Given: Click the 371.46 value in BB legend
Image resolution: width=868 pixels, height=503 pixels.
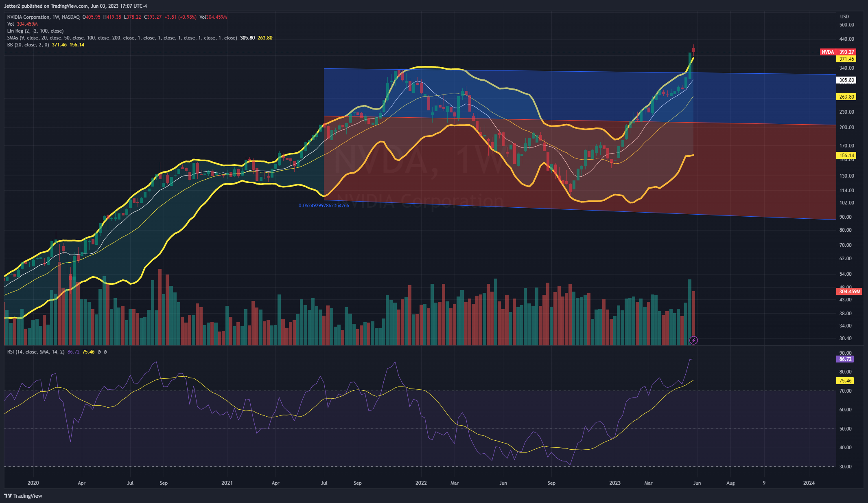Looking at the screenshot, I should [x=59, y=45].
